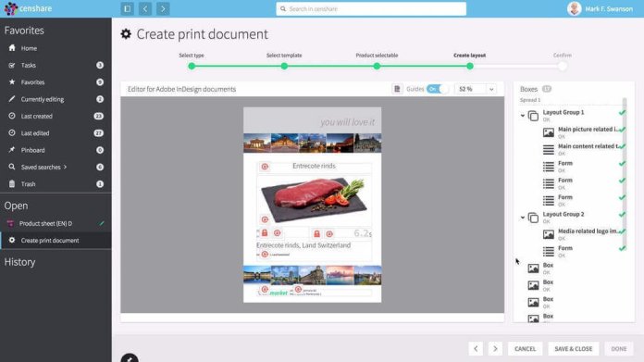
Task: Click the History heading
Action: point(19,262)
